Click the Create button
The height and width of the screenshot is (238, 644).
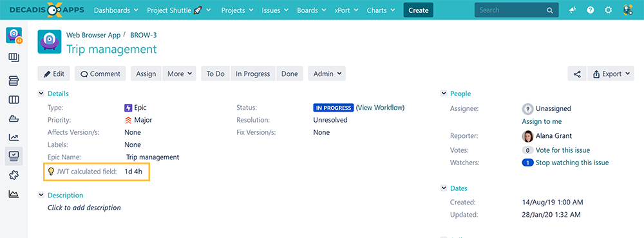click(x=418, y=10)
